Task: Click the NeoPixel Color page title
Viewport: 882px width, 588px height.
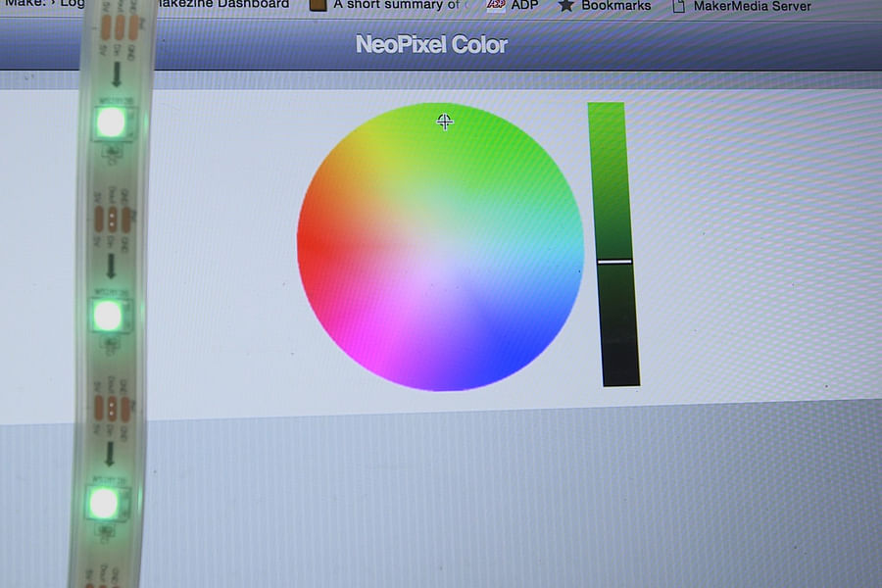Action: click(x=431, y=44)
